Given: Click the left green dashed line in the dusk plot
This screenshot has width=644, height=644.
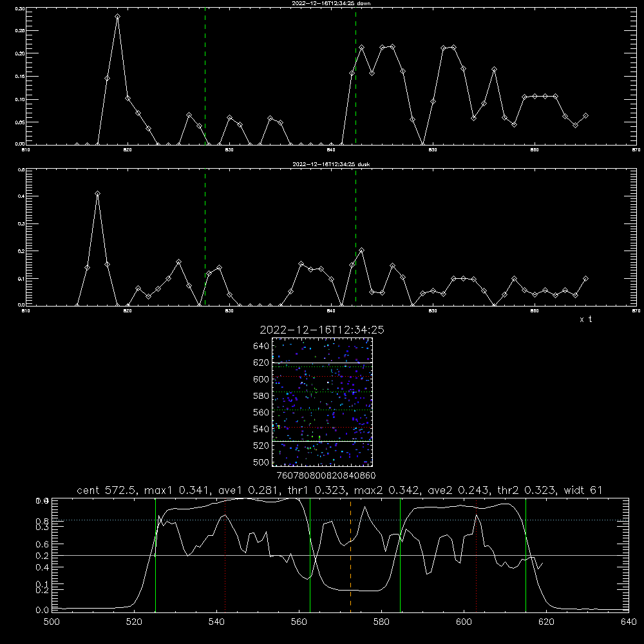Looking at the screenshot, I should coord(205,237).
